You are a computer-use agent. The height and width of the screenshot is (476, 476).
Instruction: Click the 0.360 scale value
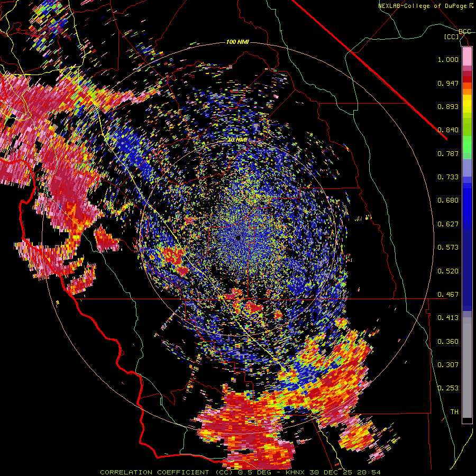pos(448,342)
